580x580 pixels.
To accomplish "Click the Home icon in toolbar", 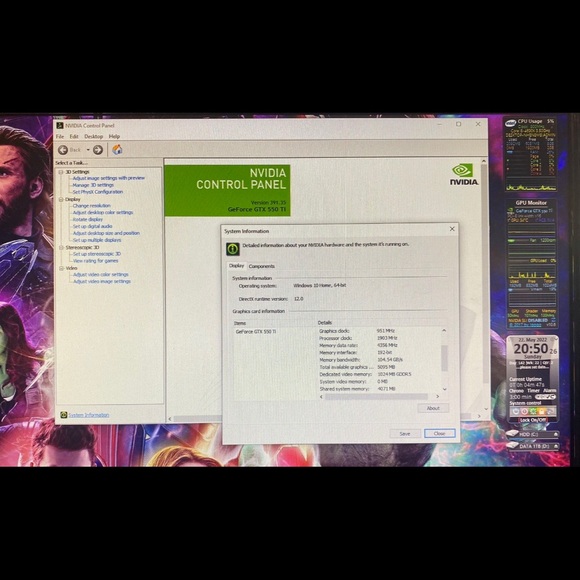I will (117, 149).
